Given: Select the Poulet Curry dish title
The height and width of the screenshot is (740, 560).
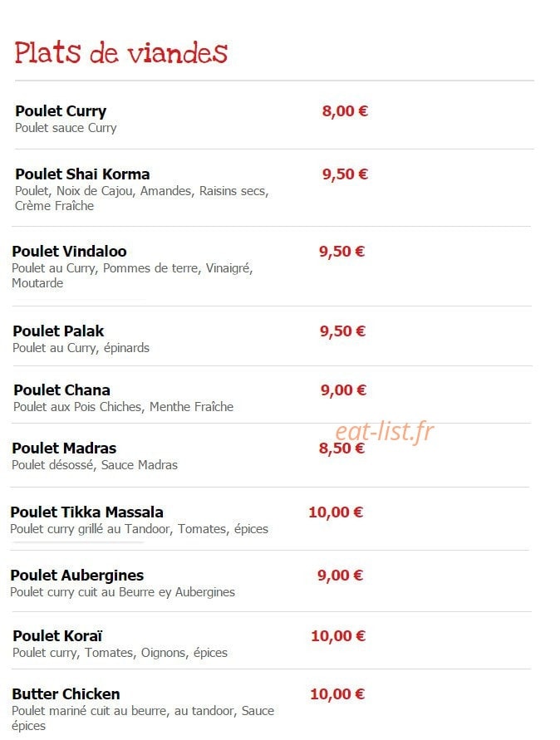Looking at the screenshot, I should (x=61, y=111).
